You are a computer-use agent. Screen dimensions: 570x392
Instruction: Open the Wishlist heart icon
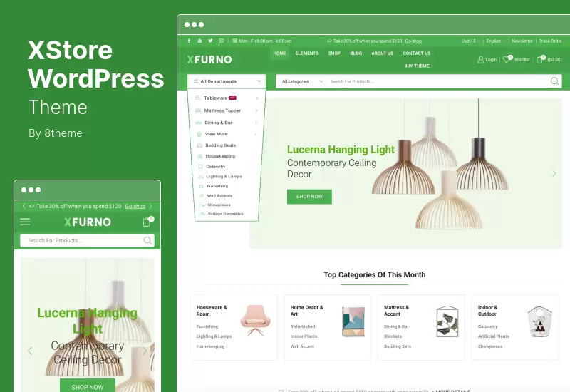[506, 59]
